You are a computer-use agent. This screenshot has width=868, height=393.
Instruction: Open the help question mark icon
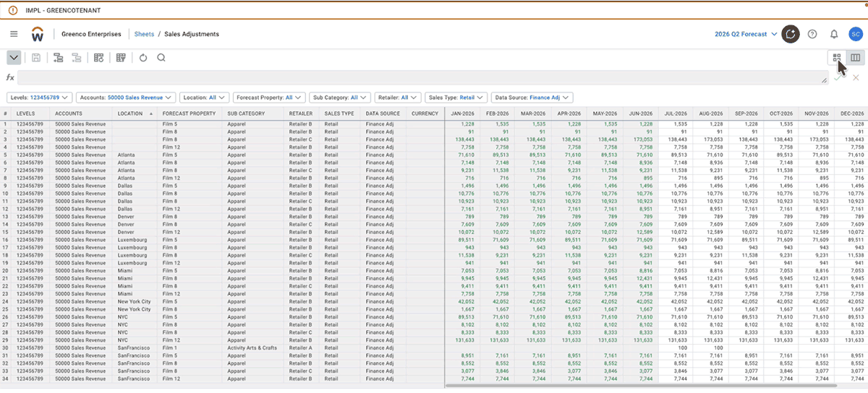pyautogui.click(x=812, y=34)
